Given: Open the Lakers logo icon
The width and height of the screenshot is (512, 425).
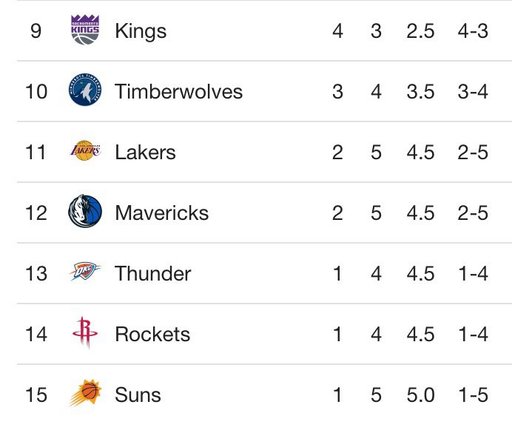Looking at the screenshot, I should pyautogui.click(x=85, y=151).
